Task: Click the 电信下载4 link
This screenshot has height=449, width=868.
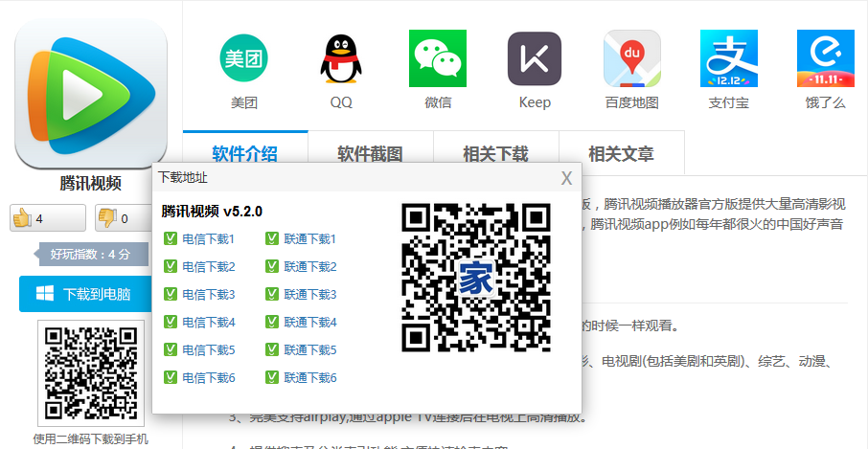Action: [209, 322]
